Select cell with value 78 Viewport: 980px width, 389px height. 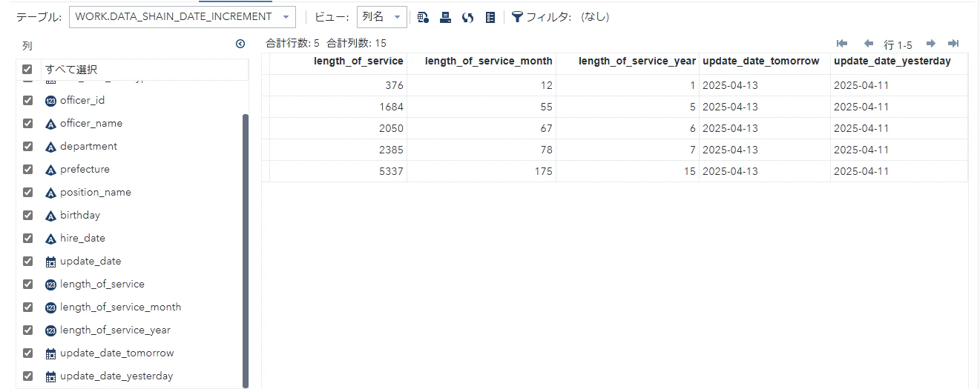[x=481, y=150]
